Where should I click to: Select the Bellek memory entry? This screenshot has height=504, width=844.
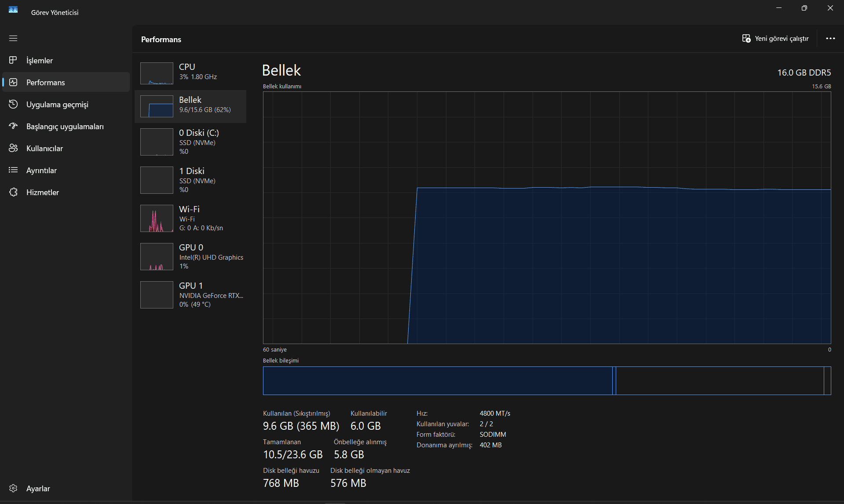190,106
